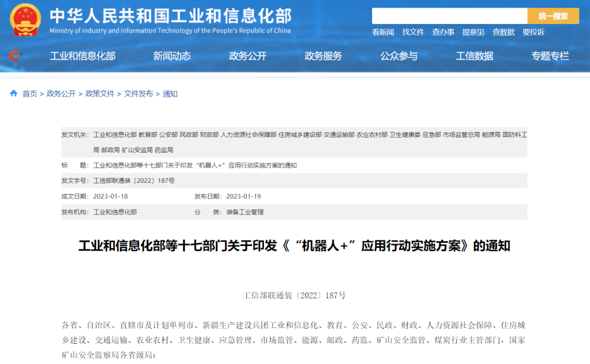This screenshot has height=364, width=590.
Task: Click the centered document number under the headline
Action: [x=294, y=296]
